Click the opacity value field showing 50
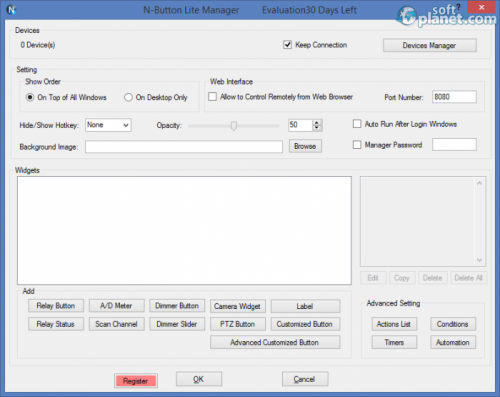Viewport: 500px width, 397px height. pos(300,125)
